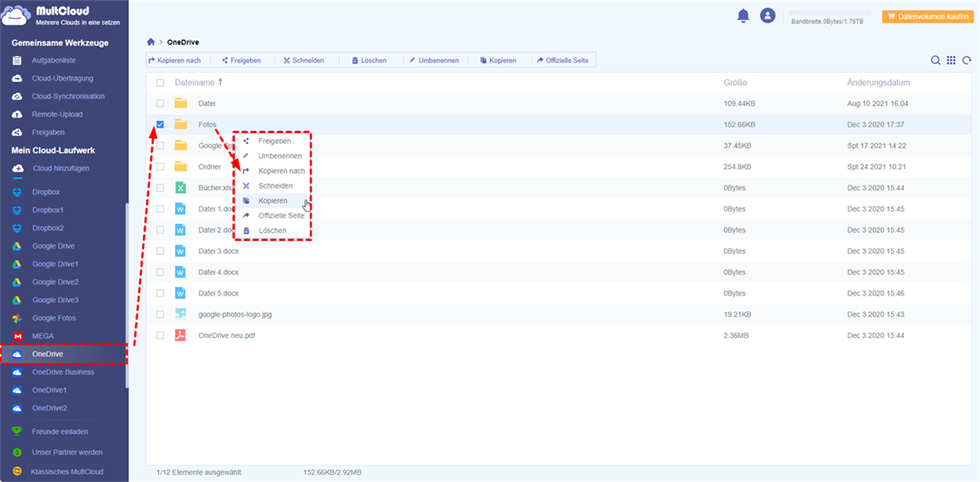Screen dimensions: 980x482
Task: Open the Ordner folder icon
Action: 181,167
